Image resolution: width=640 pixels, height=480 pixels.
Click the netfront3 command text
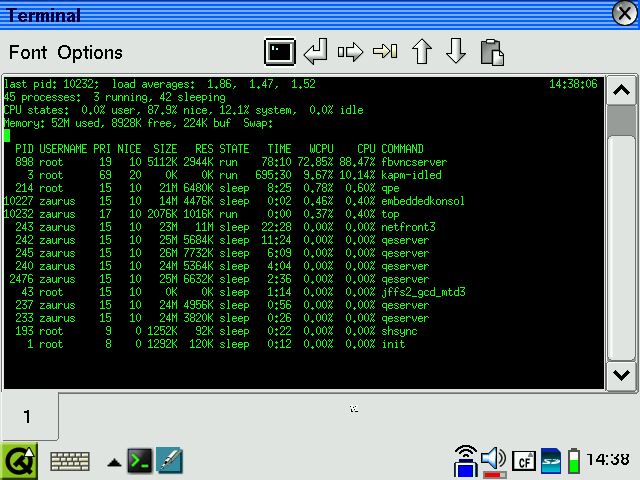[408, 227]
